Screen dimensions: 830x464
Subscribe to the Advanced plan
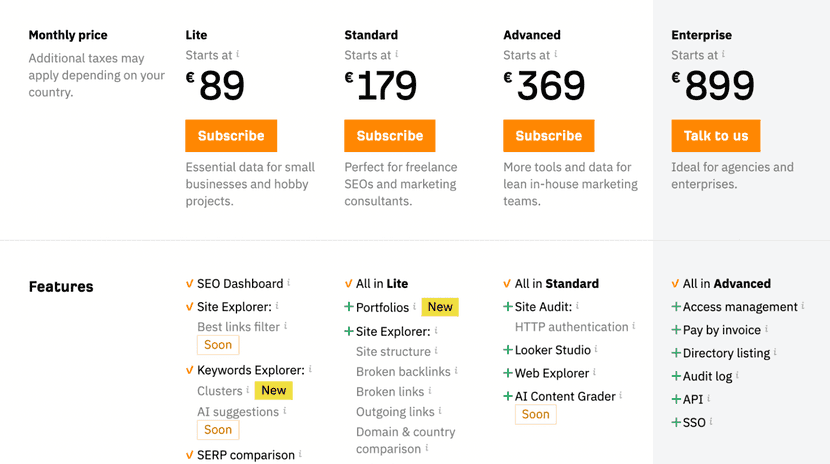(x=548, y=136)
